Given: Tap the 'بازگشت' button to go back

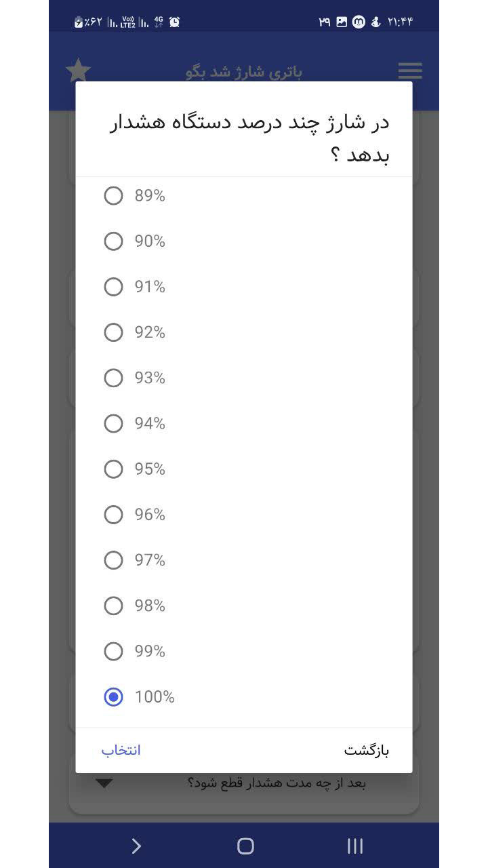Looking at the screenshot, I should tap(366, 750).
